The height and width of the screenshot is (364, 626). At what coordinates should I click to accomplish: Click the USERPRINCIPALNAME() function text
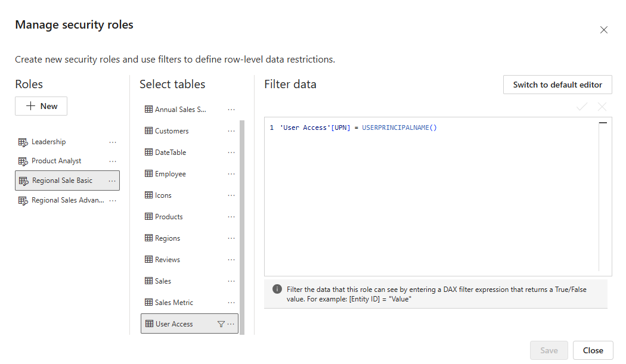tap(399, 127)
